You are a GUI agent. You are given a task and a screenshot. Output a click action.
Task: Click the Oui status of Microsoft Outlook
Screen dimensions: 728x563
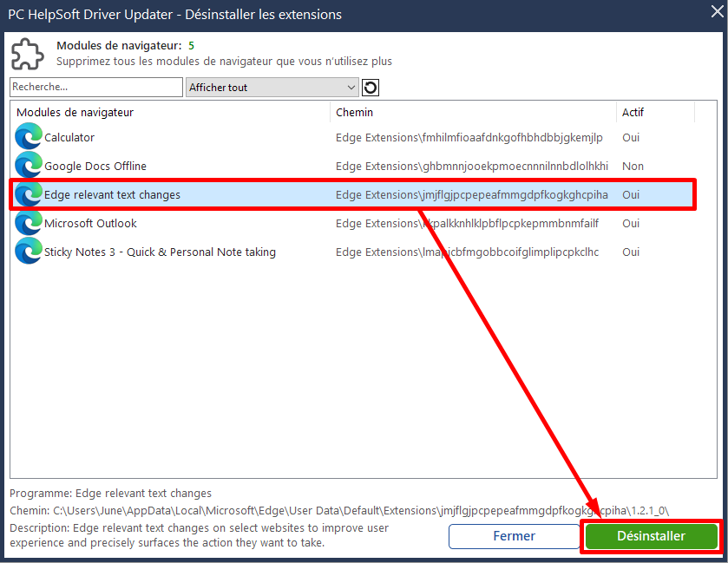point(631,223)
